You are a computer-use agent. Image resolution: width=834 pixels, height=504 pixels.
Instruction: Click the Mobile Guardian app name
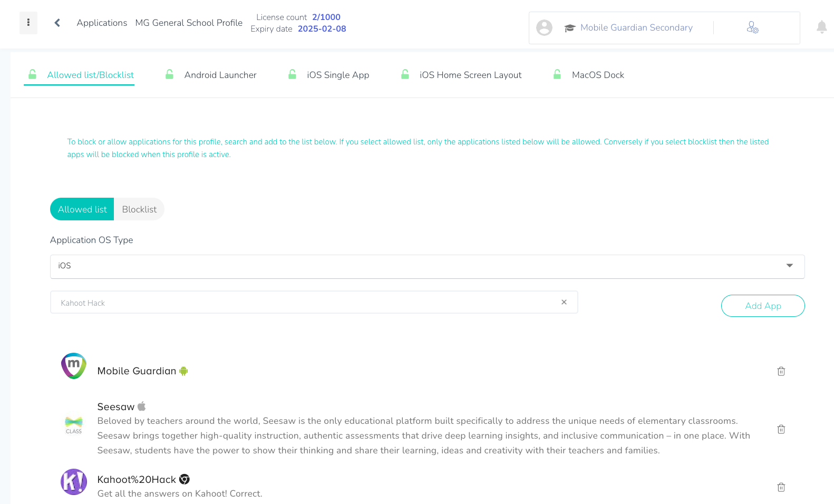137,371
